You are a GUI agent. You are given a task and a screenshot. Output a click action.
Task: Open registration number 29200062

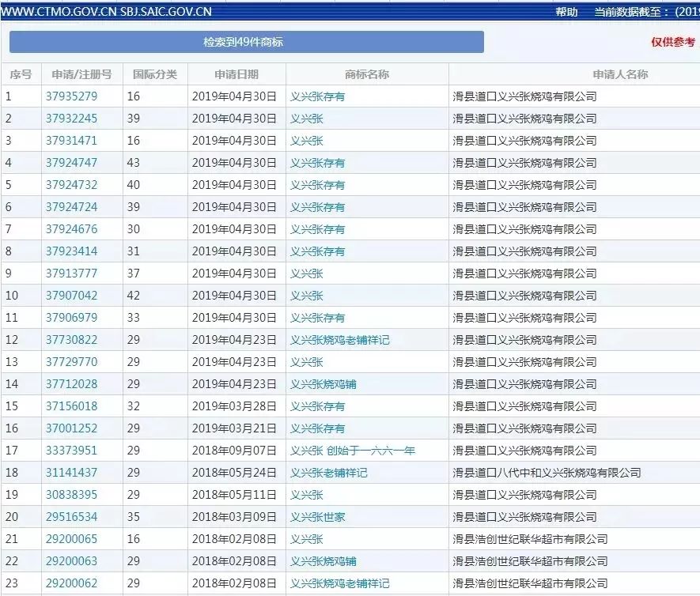click(x=71, y=583)
